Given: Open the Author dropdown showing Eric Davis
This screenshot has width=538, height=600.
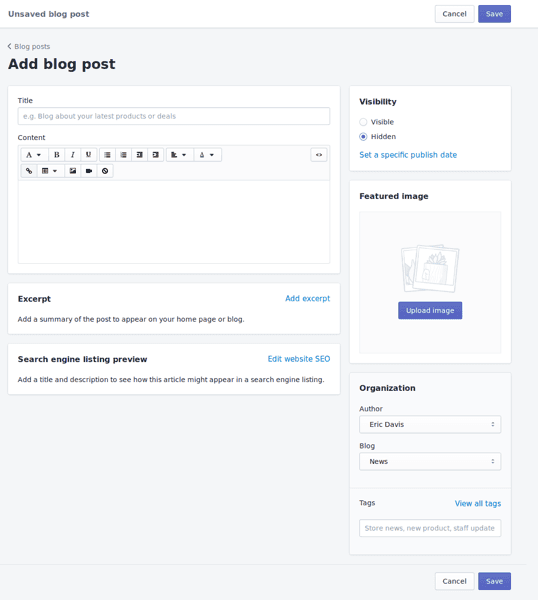Looking at the screenshot, I should click(430, 424).
